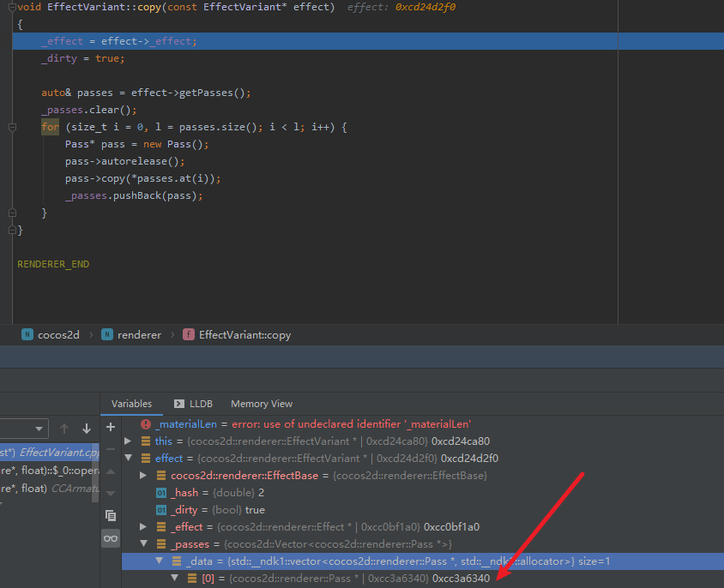Switch to the Memory View tab
The width and height of the screenshot is (724, 588).
pos(262,404)
